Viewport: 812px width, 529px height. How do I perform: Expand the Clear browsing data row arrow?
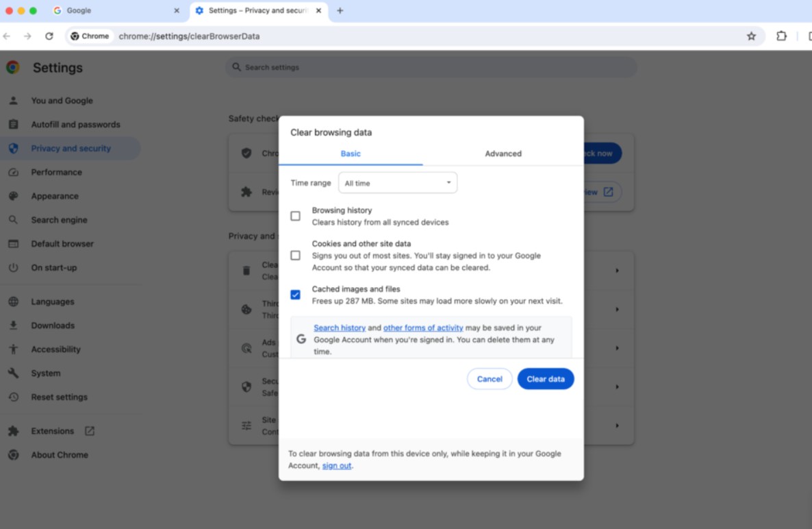[x=616, y=270]
